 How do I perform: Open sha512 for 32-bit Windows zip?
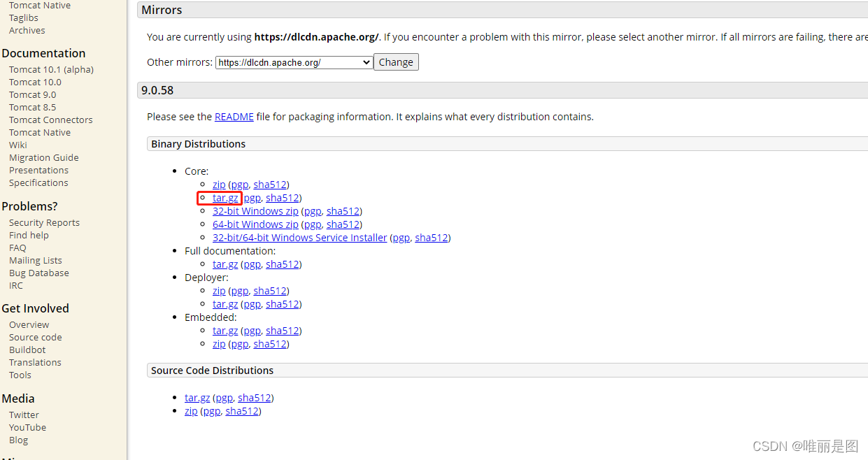pos(343,211)
